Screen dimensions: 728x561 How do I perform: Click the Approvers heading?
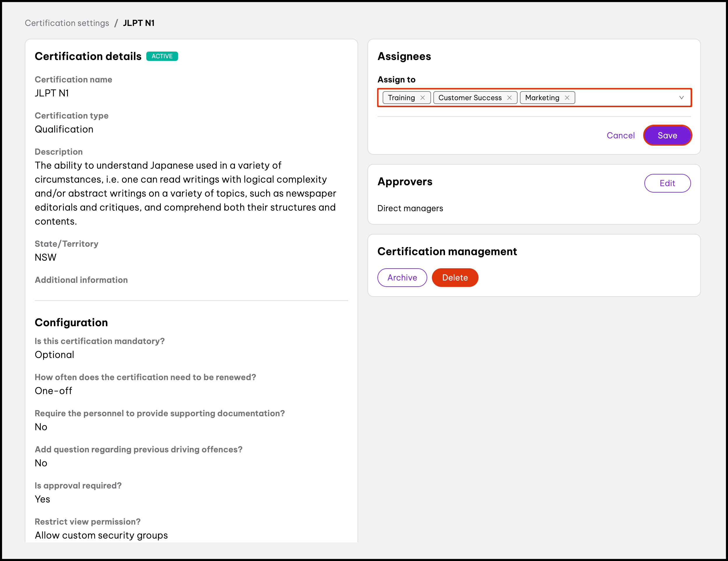point(405,181)
